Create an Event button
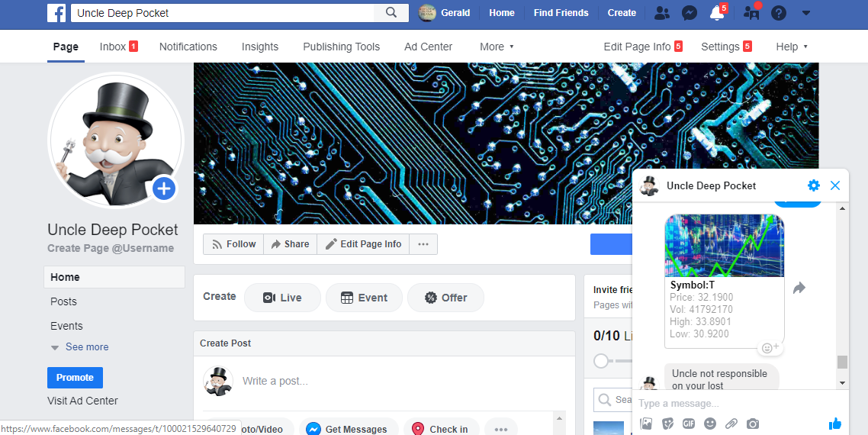This screenshot has width=868, height=435. (364, 298)
